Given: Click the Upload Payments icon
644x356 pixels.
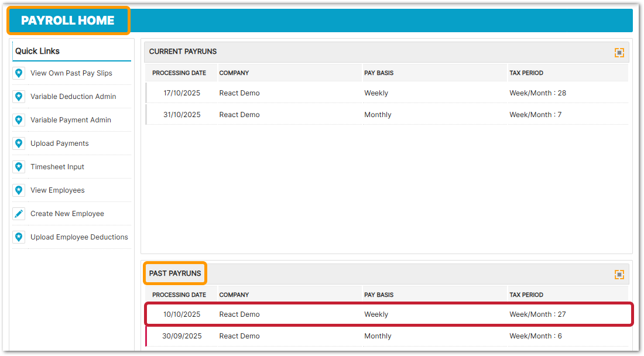Looking at the screenshot, I should coord(19,143).
